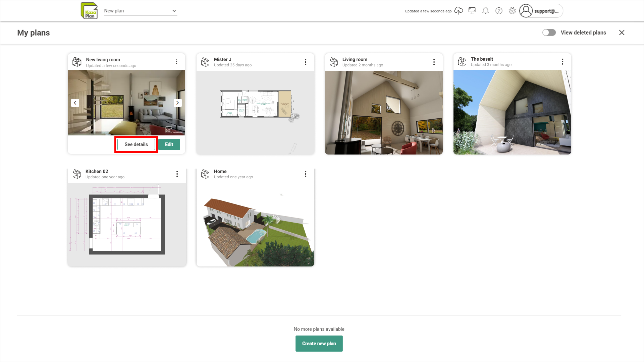Viewport: 644px width, 362px height.
Task: Open the settings gear icon
Action: coord(512,11)
